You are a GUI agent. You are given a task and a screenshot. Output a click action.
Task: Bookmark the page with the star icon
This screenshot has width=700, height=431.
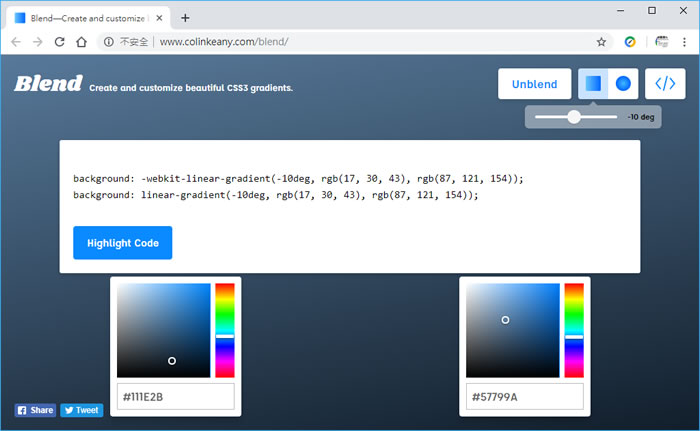coord(601,42)
